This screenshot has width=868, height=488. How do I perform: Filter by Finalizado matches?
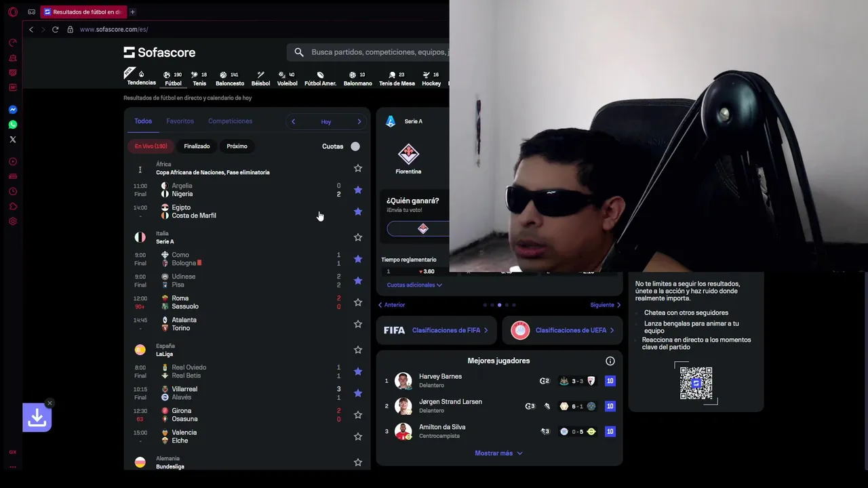tap(197, 146)
